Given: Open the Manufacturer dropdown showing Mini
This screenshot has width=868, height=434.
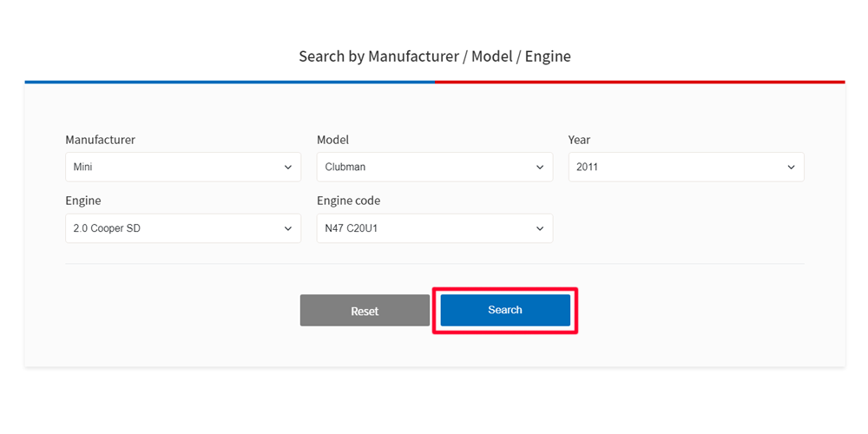Looking at the screenshot, I should pyautogui.click(x=183, y=167).
